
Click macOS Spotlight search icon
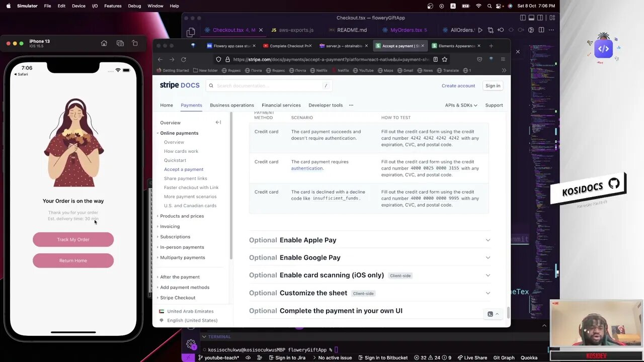[x=490, y=6]
